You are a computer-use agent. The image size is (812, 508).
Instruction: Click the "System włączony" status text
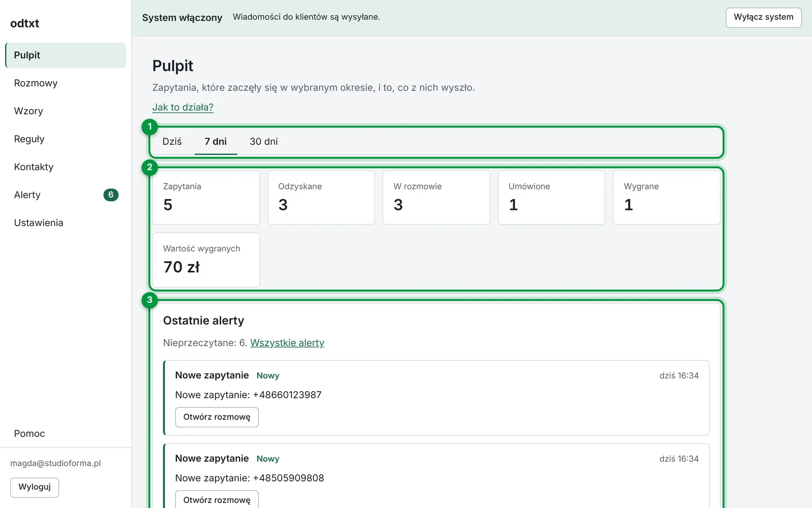[x=182, y=18]
